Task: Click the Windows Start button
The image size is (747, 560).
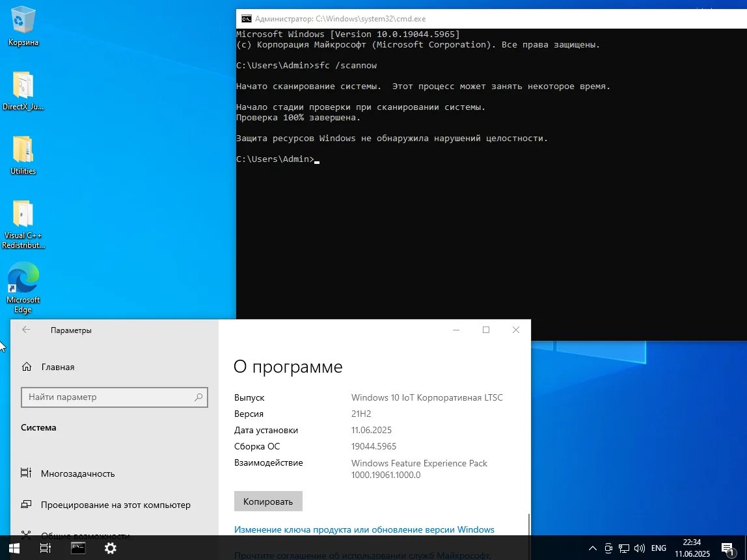Action: (14, 548)
